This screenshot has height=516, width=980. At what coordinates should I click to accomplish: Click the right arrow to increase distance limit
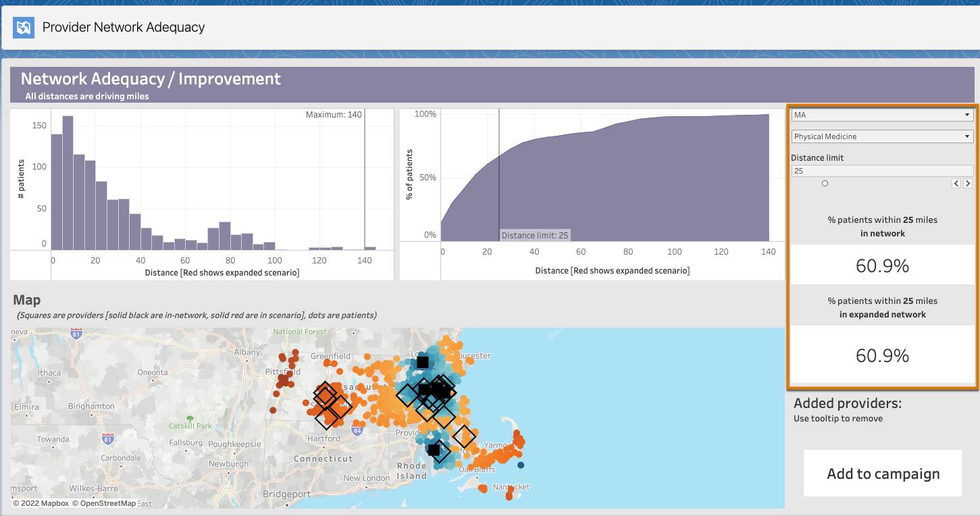click(x=968, y=183)
